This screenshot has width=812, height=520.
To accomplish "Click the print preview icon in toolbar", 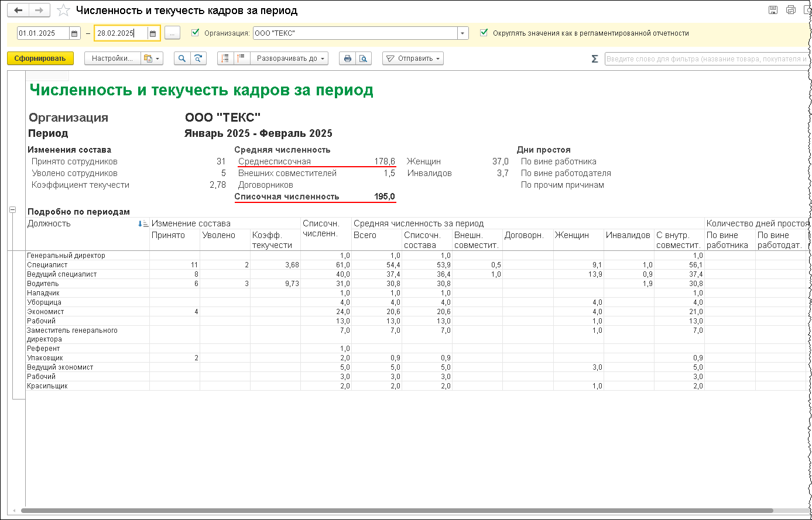I will [364, 58].
